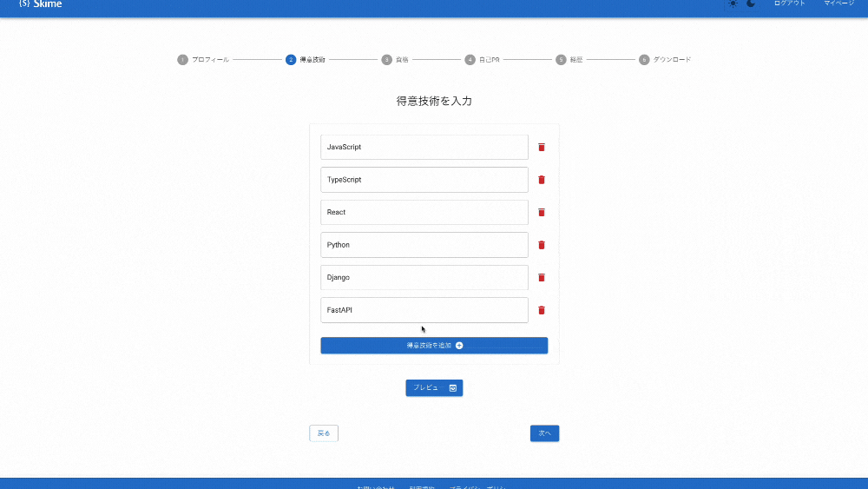Delete the TypeScript skill entry

pyautogui.click(x=542, y=180)
